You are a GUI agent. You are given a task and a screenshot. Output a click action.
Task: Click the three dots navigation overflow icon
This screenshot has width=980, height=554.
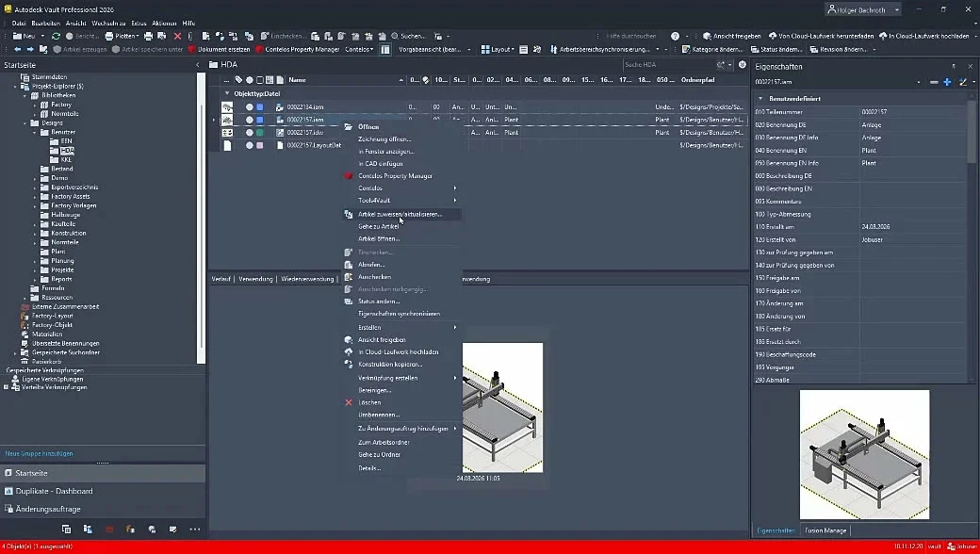195,529
